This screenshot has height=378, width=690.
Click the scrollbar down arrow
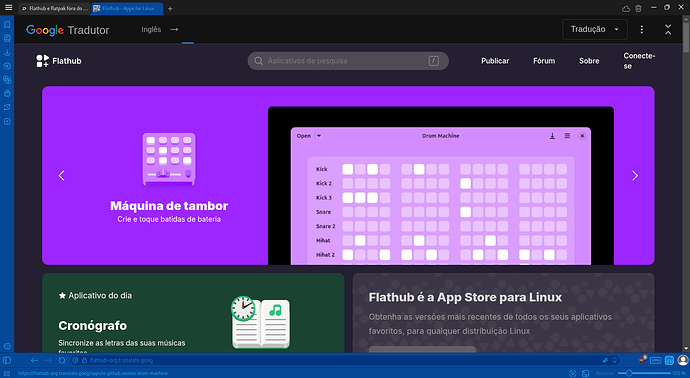click(x=686, y=349)
